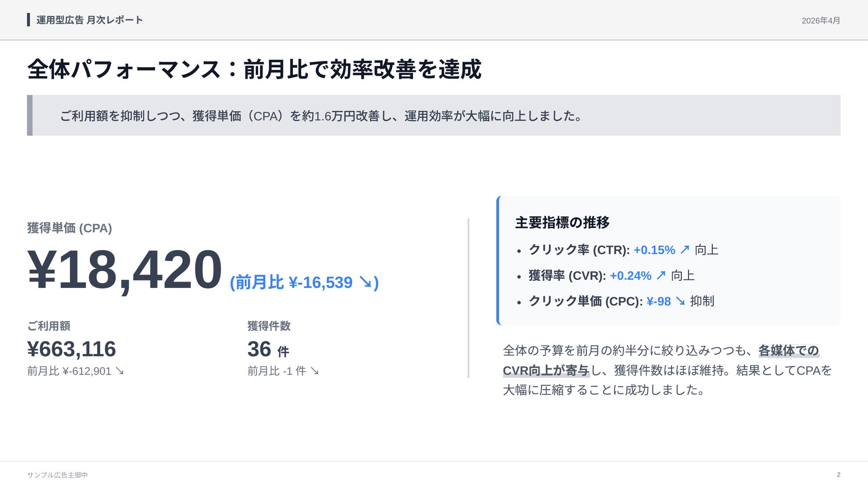Screen dimensions: 868x488
Task: Click the down arrow beside CPA 前月比 ¥-16,539
Action: click(x=365, y=282)
